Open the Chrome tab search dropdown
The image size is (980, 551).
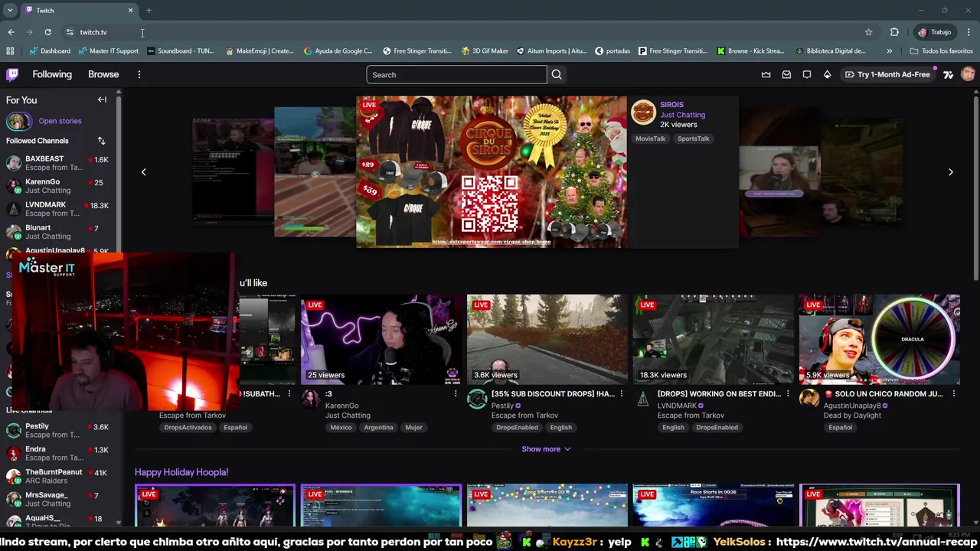10,11
